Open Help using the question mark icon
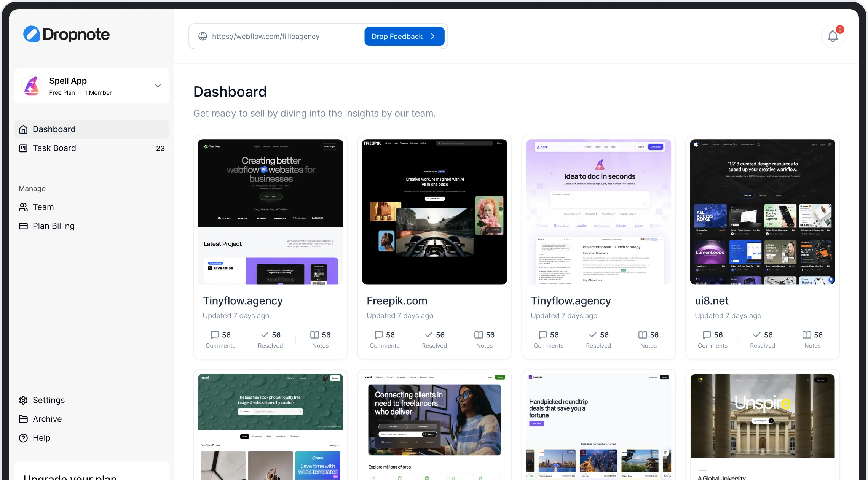This screenshot has width=868, height=480. [x=23, y=438]
